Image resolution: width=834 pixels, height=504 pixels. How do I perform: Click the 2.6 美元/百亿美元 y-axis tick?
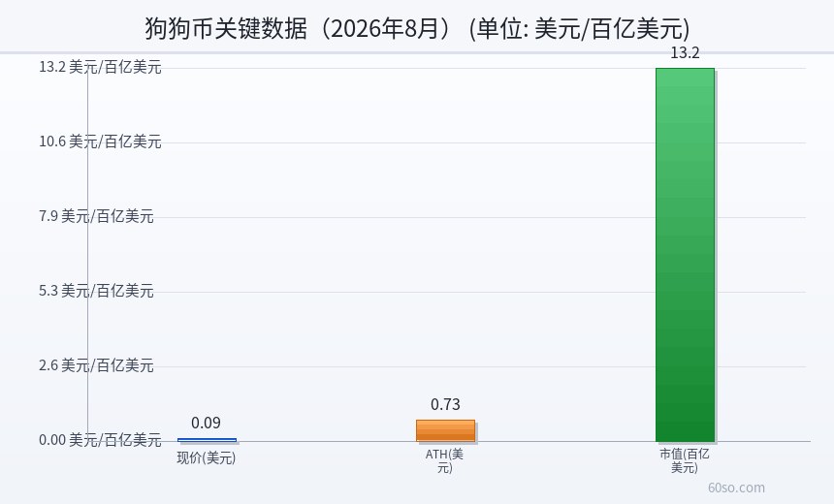(96, 365)
